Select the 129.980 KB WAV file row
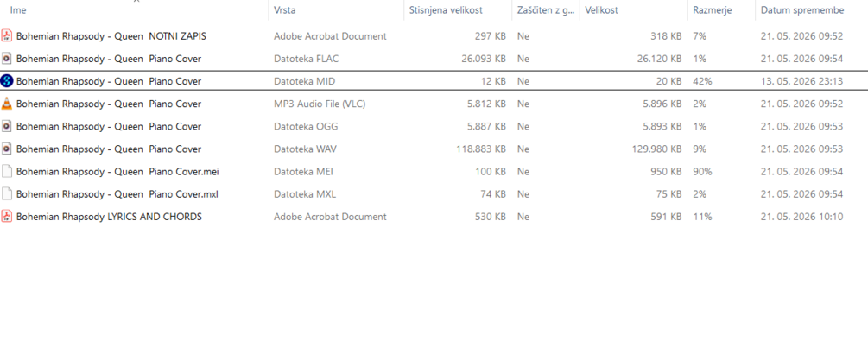Image resolution: width=868 pixels, height=354 pixels. click(434, 149)
